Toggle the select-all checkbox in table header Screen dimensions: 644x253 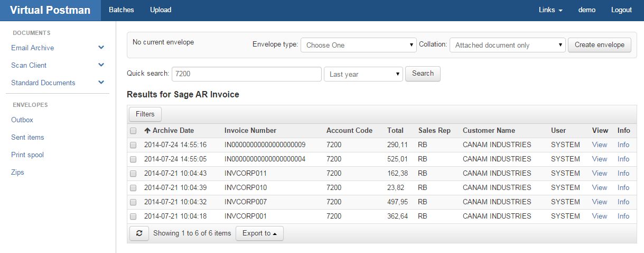[134, 131]
